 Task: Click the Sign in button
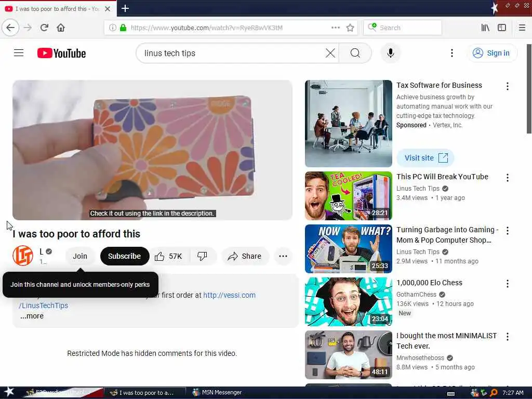click(x=493, y=53)
